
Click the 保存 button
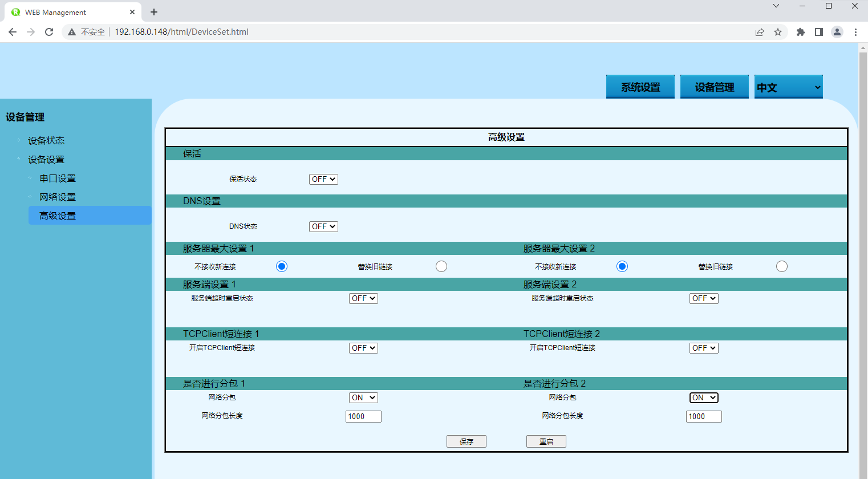tap(467, 441)
